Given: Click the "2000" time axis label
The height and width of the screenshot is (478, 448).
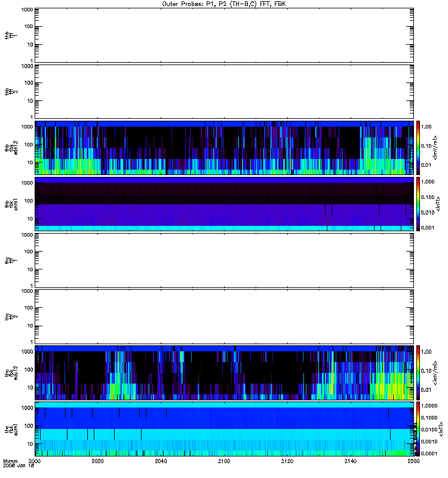Looking at the screenshot, I should point(35,461).
